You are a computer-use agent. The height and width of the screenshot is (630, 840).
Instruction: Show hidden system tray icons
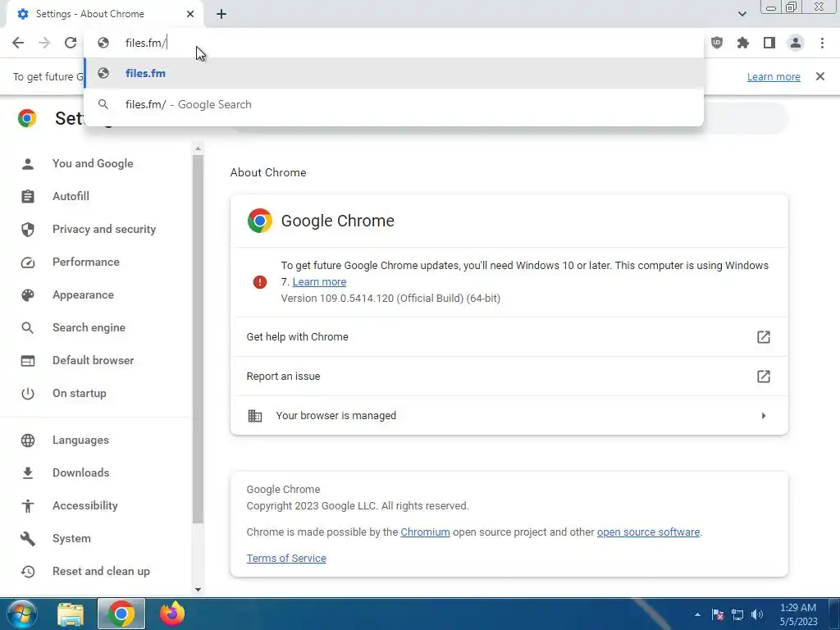pyautogui.click(x=697, y=614)
